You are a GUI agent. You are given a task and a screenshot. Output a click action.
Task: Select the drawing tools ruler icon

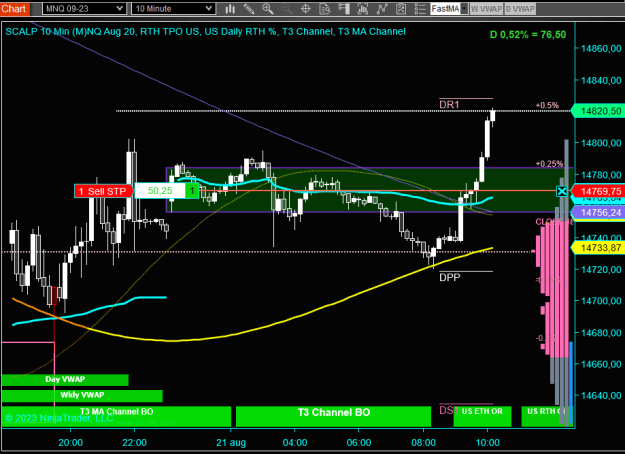tap(249, 9)
